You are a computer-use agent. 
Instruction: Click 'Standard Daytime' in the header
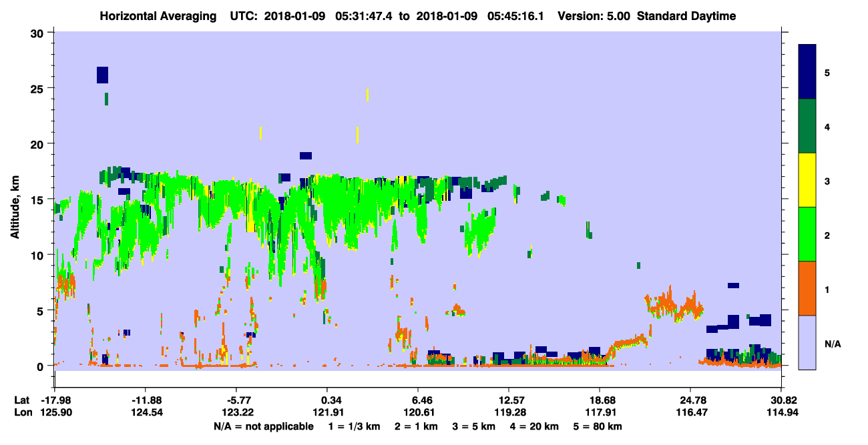686,16
